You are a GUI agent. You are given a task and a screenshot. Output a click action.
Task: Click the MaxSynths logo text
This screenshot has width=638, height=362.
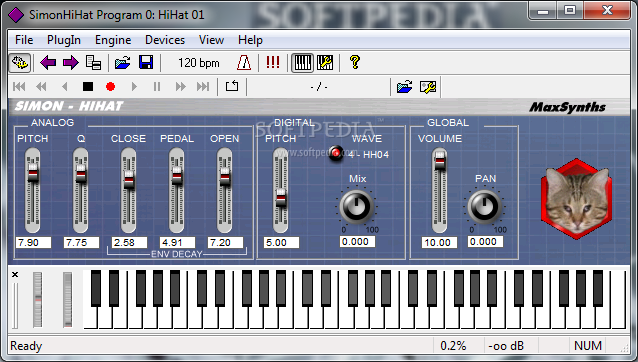click(567, 107)
